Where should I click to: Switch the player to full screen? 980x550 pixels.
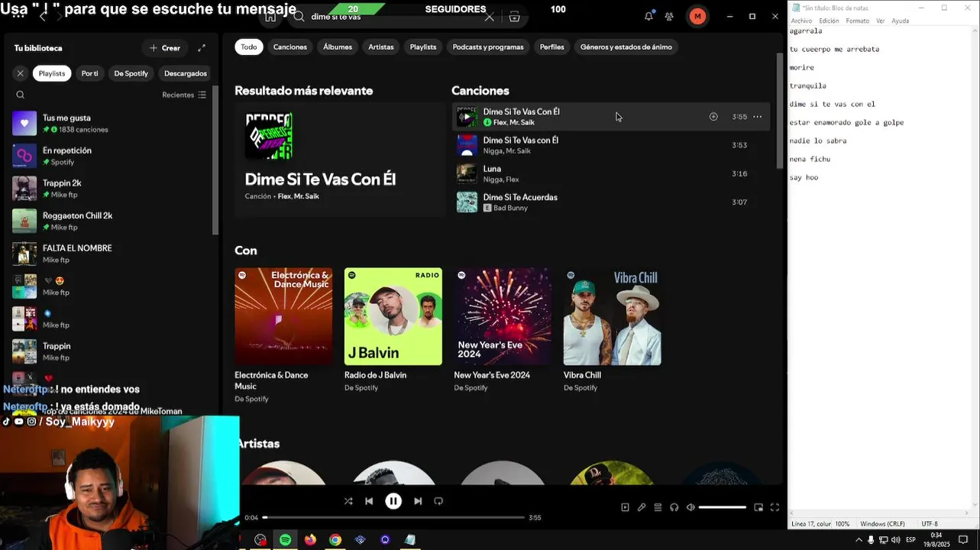click(x=775, y=507)
